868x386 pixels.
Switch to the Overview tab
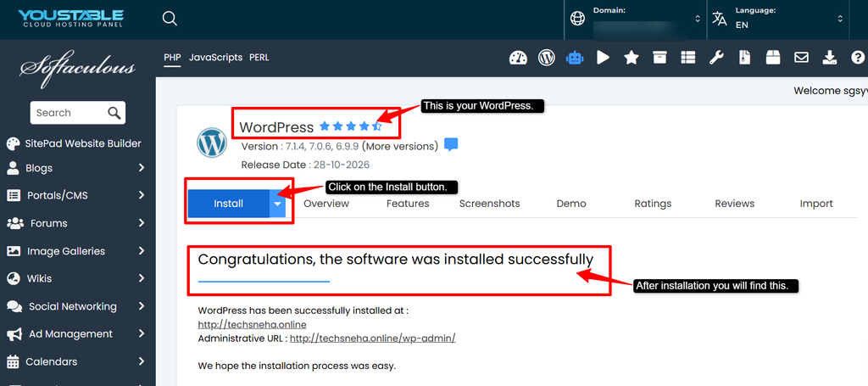click(326, 204)
